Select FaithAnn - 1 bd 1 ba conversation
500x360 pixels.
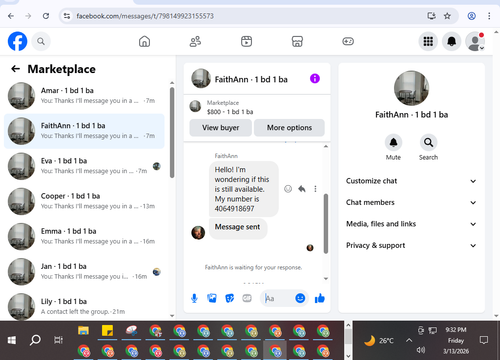pyautogui.click(x=84, y=131)
